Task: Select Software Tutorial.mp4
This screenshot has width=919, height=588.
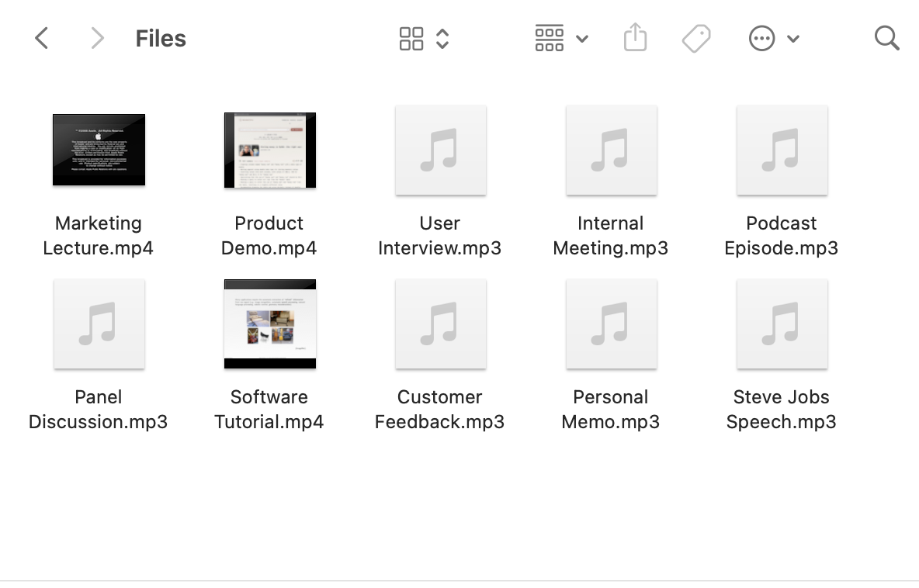Action: click(x=269, y=323)
